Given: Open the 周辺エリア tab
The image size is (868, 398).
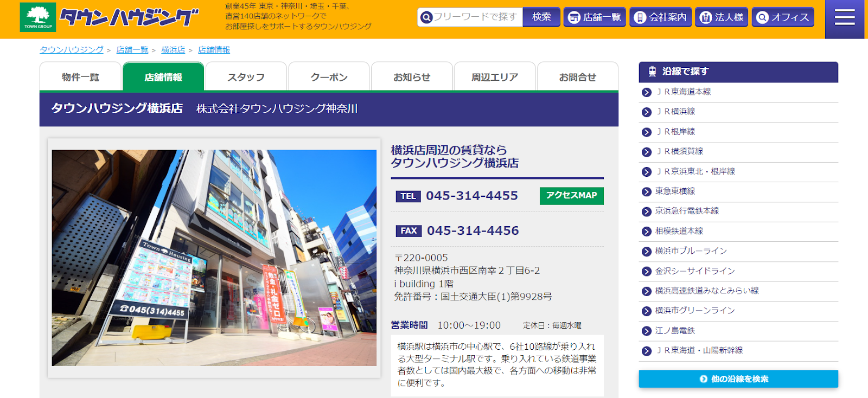Looking at the screenshot, I should (495, 76).
